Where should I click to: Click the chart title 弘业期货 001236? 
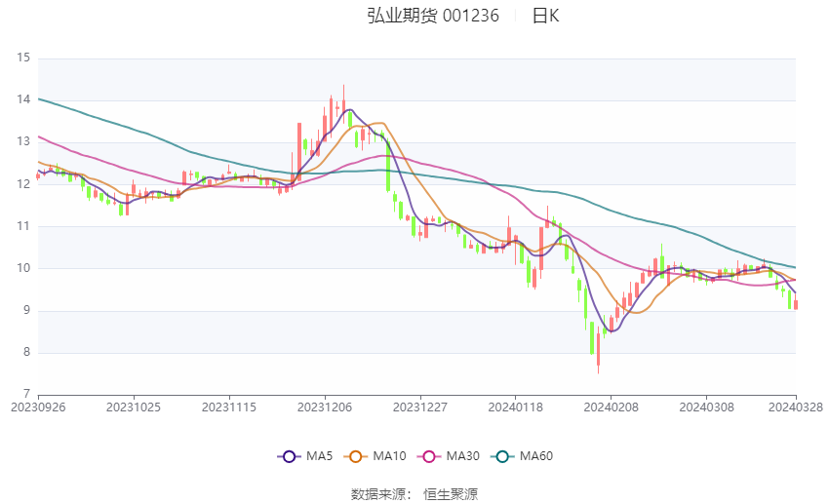[433, 16]
